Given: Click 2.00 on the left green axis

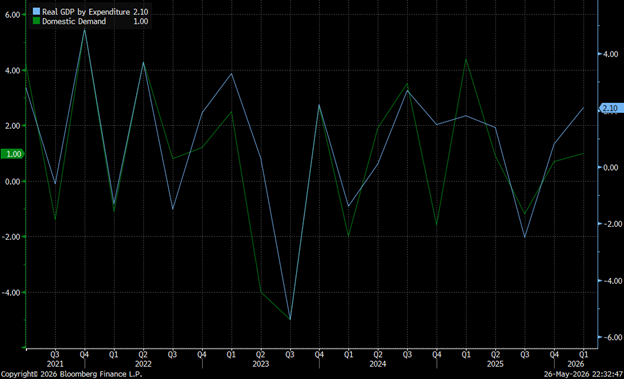Looking at the screenshot, I should point(13,126).
